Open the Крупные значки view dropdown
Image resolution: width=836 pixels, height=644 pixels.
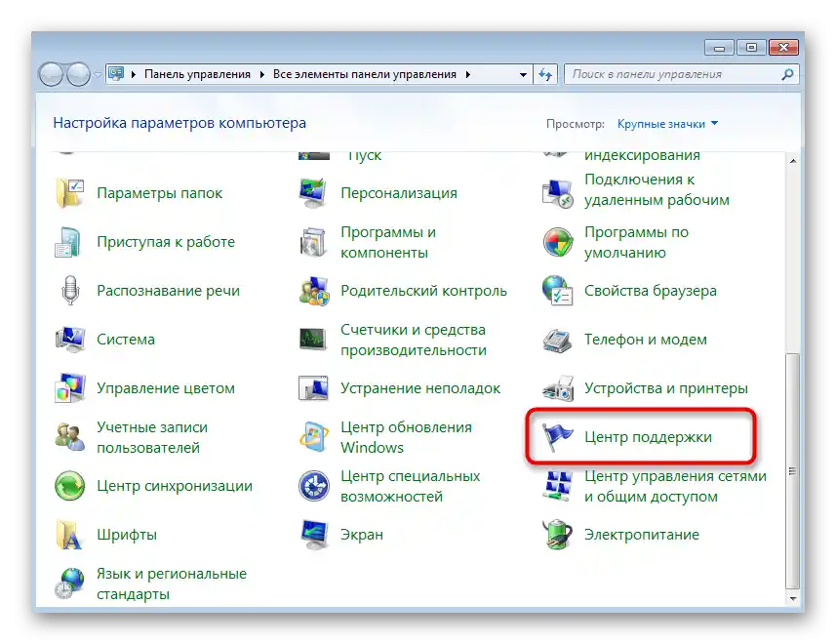pos(667,124)
